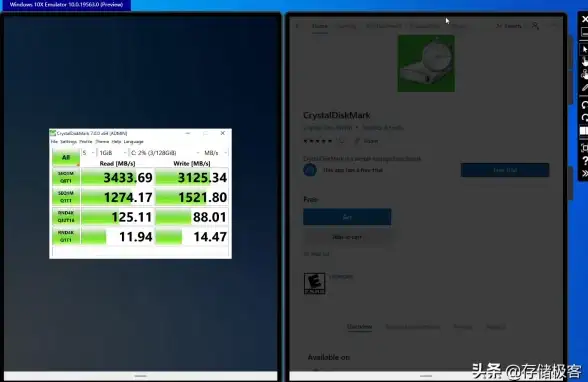Open the File menu in CrystalDiskMark
The image size is (588, 382).
54,142
